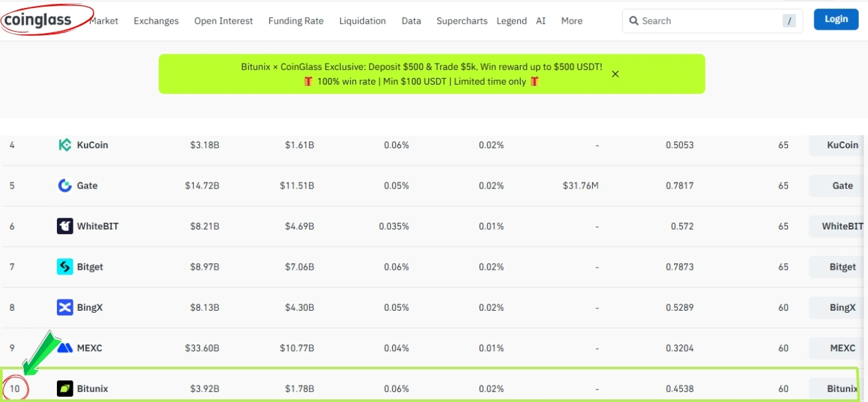This screenshot has height=402, width=868.
Task: Click the 0.3204 value in MEXC row
Action: [680, 348]
